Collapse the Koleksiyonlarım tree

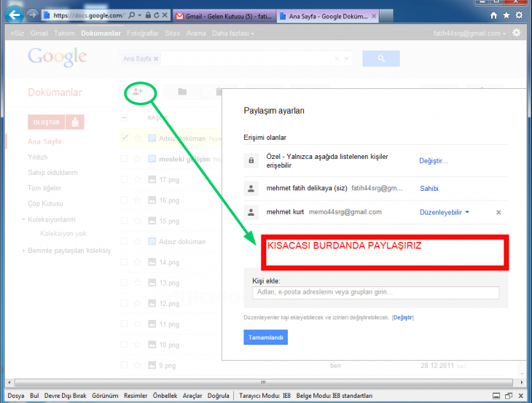[x=23, y=219]
